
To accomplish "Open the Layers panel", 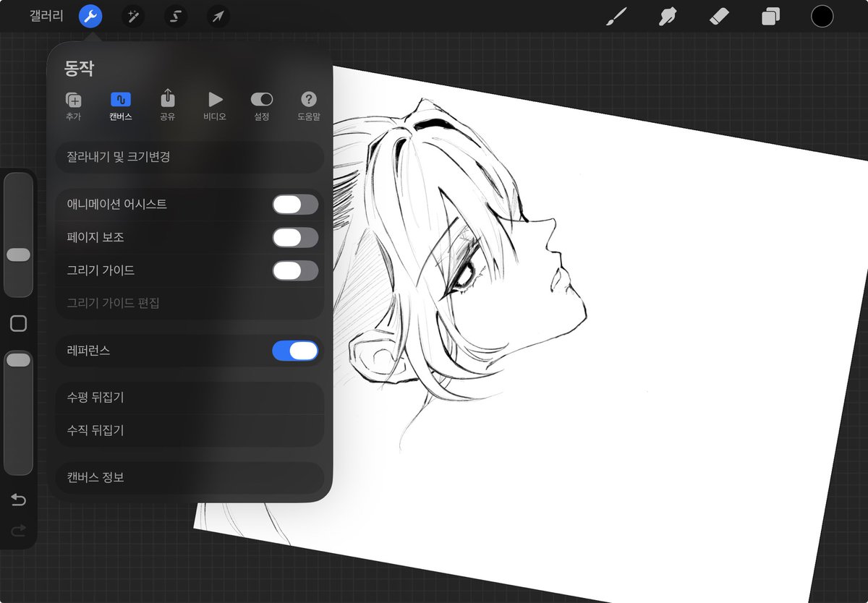I will 770,16.
